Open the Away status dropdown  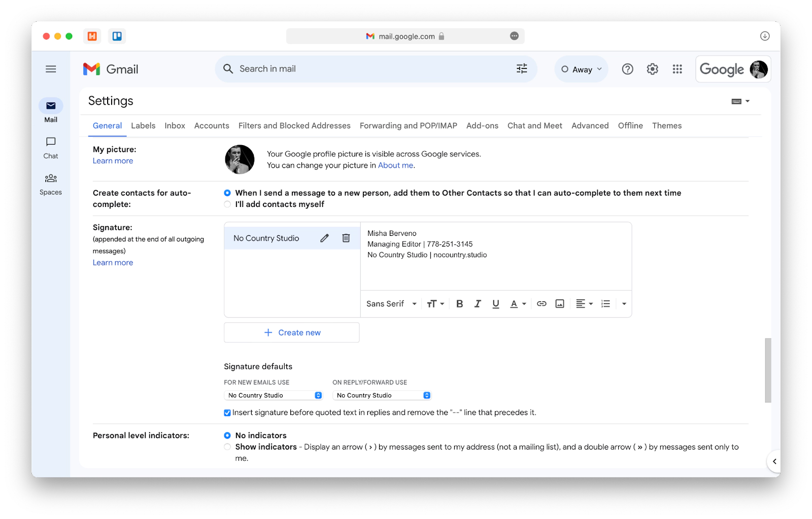[x=582, y=69]
